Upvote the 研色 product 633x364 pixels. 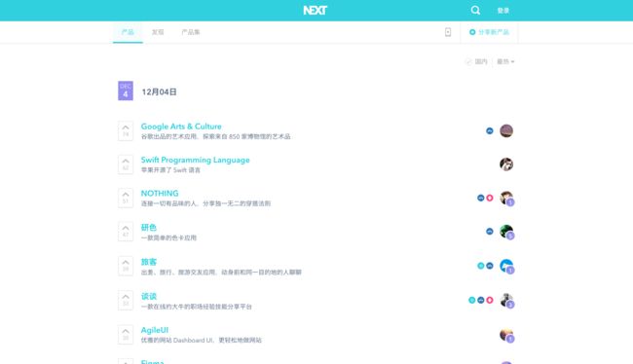click(x=126, y=232)
